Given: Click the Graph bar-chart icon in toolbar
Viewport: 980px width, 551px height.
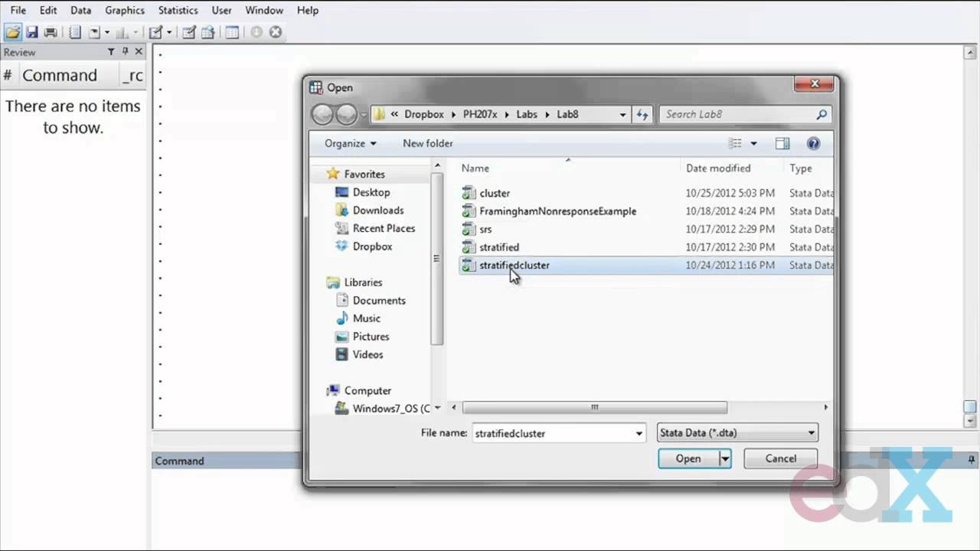Looking at the screenshot, I should (x=122, y=32).
